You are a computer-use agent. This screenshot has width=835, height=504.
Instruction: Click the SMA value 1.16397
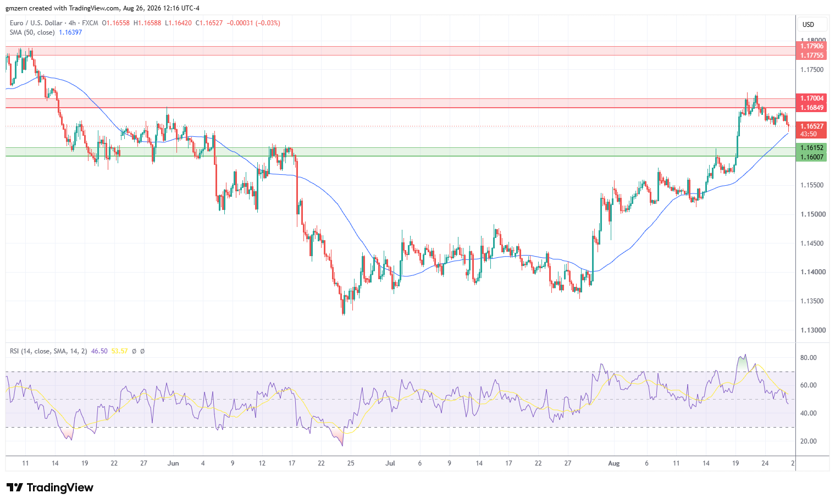pos(70,32)
